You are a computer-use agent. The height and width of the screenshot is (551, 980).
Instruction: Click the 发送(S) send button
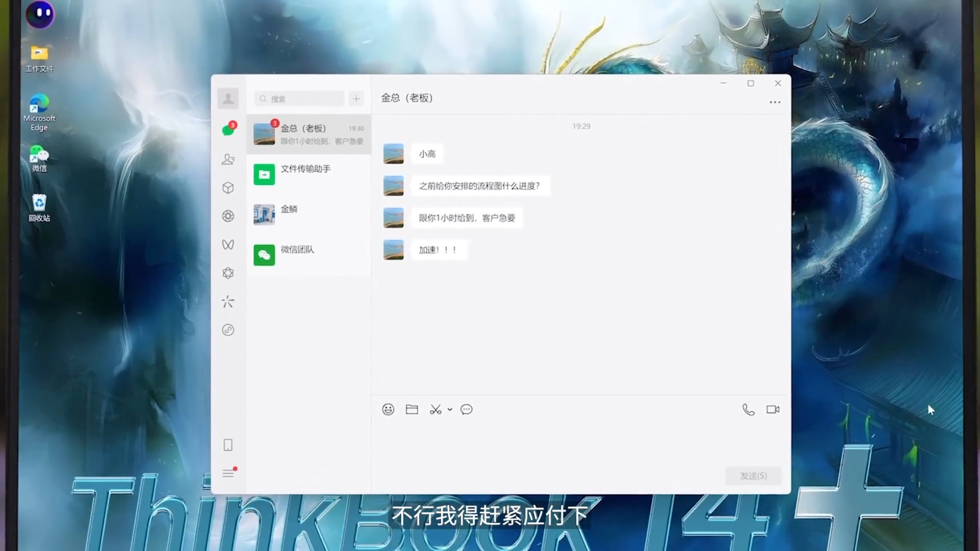(x=753, y=476)
